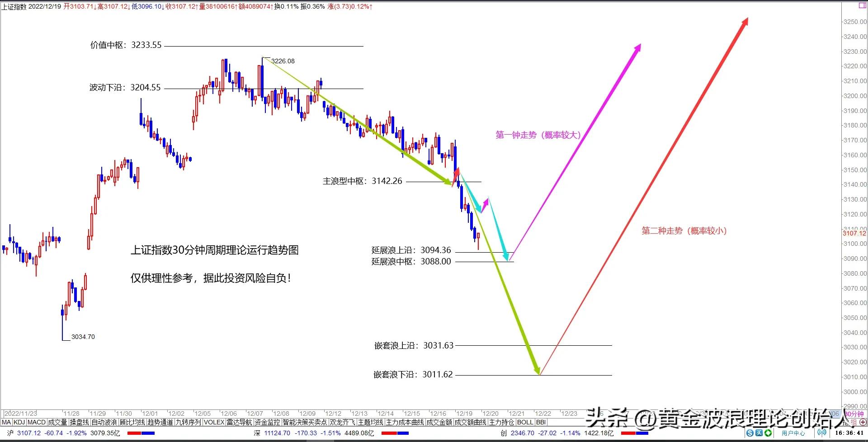
Task: Open the 趋势通道 indicator
Action: (x=161, y=422)
